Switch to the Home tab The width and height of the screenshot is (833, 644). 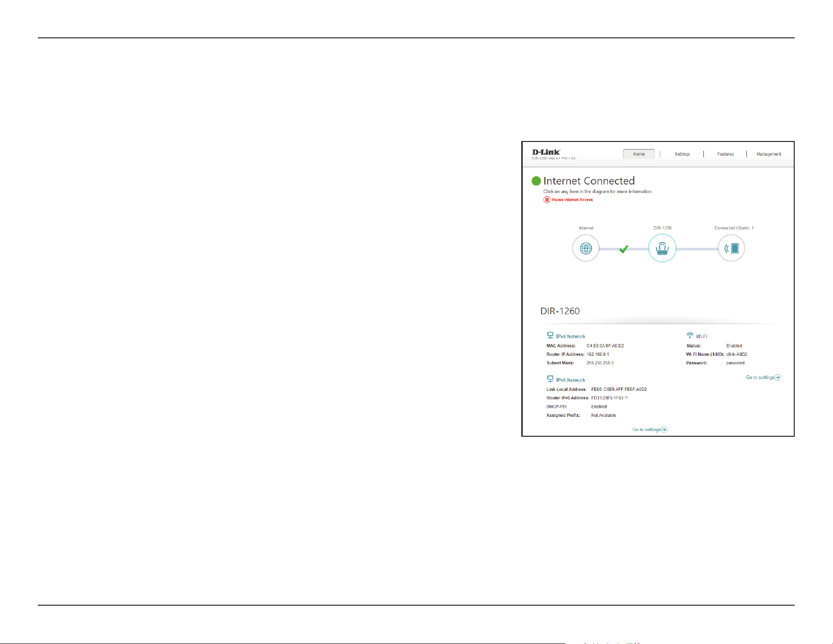[639, 154]
